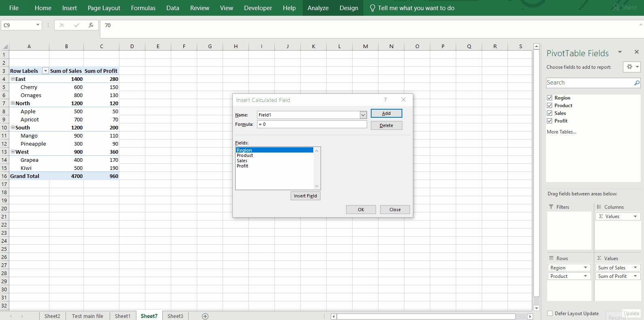This screenshot has width=644, height=320.
Task: Open the Sum of Sales value dropdown
Action: 635,267
